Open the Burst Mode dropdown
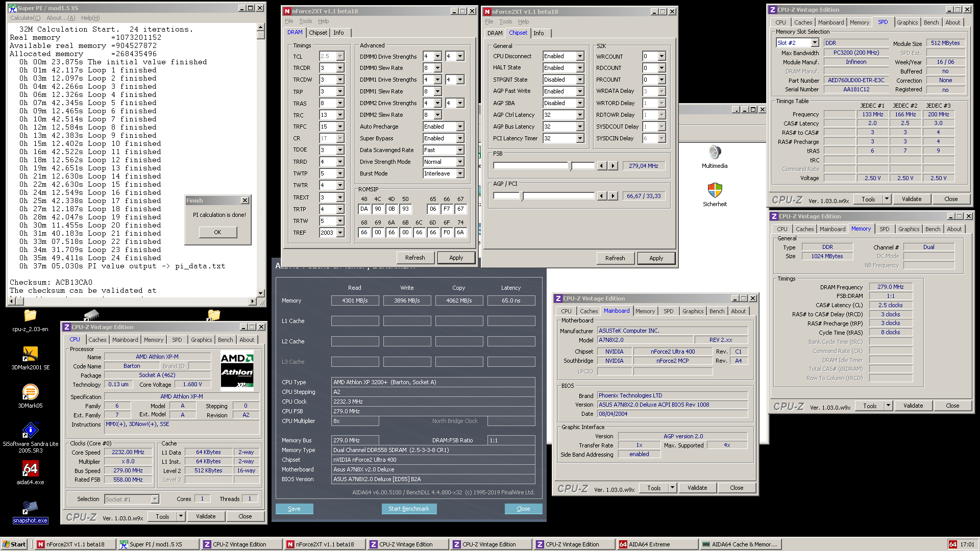 coord(460,173)
